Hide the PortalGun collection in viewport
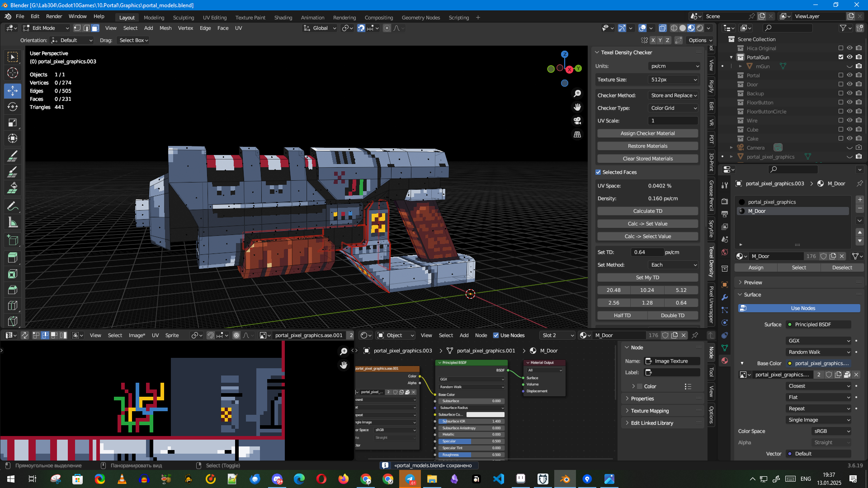Image resolution: width=868 pixels, height=488 pixels. tap(849, 57)
